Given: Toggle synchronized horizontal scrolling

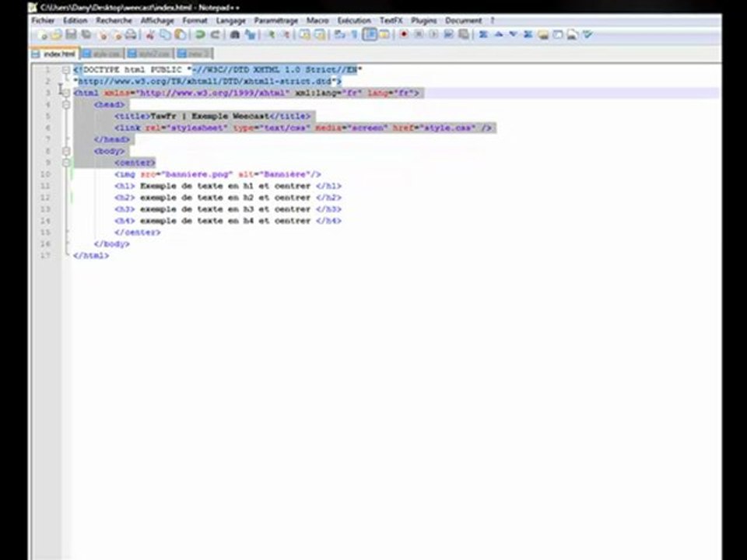Looking at the screenshot, I should pos(320,35).
